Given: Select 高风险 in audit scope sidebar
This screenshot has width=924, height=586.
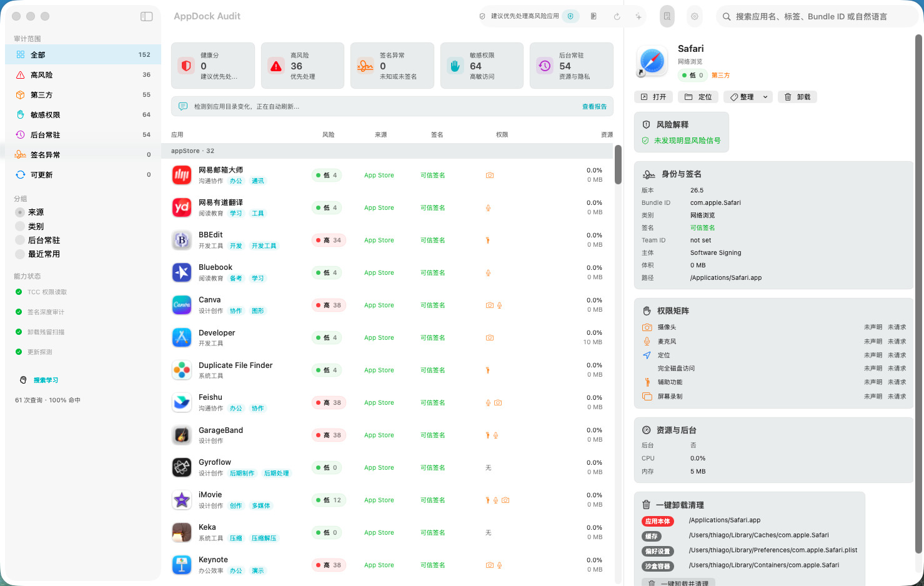Looking at the screenshot, I should (x=83, y=75).
